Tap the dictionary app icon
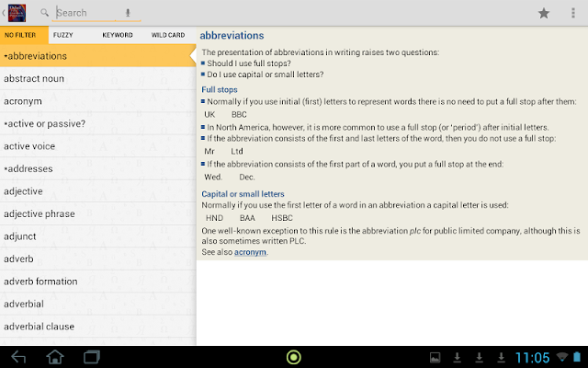The height and width of the screenshot is (368, 588). point(17,13)
